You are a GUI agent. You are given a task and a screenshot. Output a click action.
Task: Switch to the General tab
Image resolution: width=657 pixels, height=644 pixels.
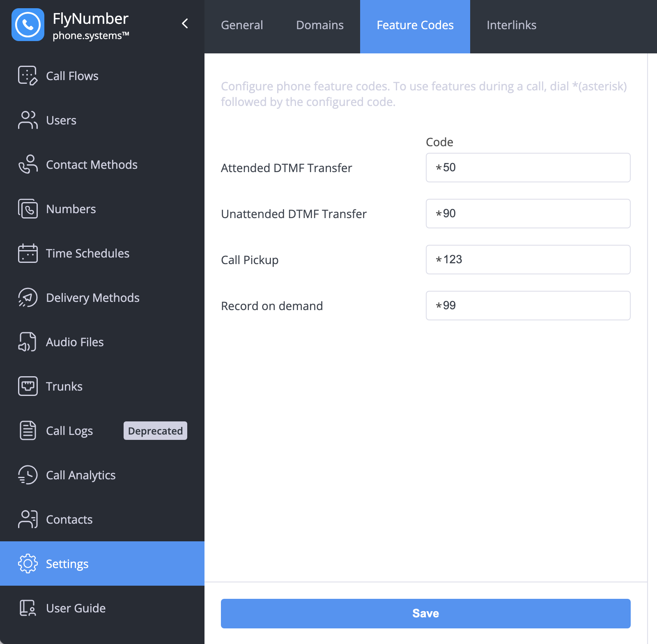(x=242, y=25)
